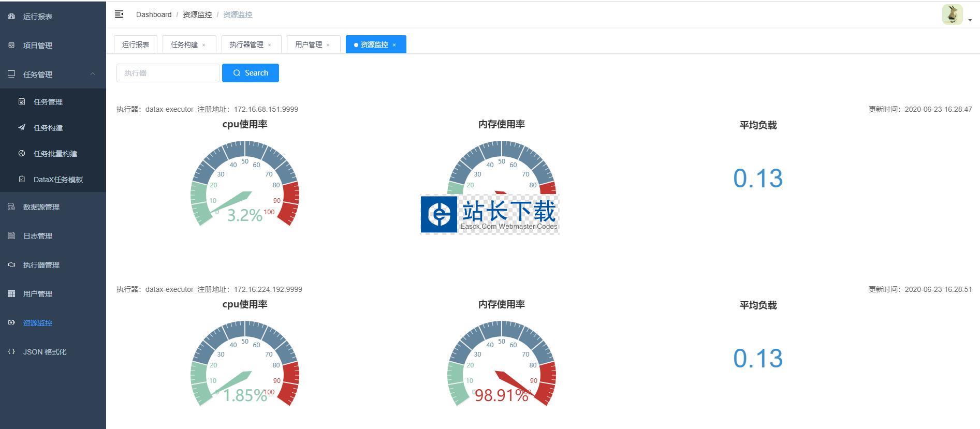980x429 pixels.
Task: Open 任务批量构建 in the sidebar submenu
Action: [x=55, y=154]
